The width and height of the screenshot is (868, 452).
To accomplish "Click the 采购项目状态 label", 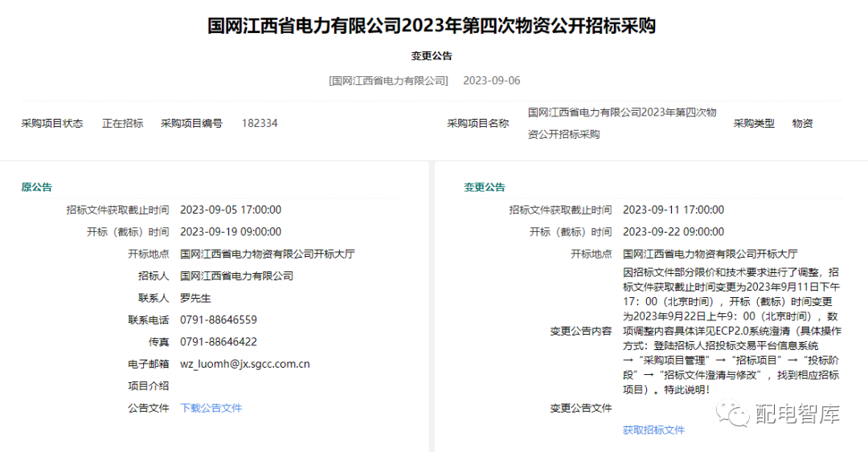I will point(52,124).
